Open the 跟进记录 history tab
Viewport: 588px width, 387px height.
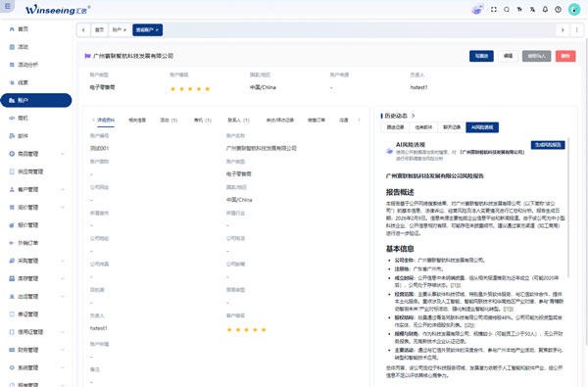tap(395, 127)
